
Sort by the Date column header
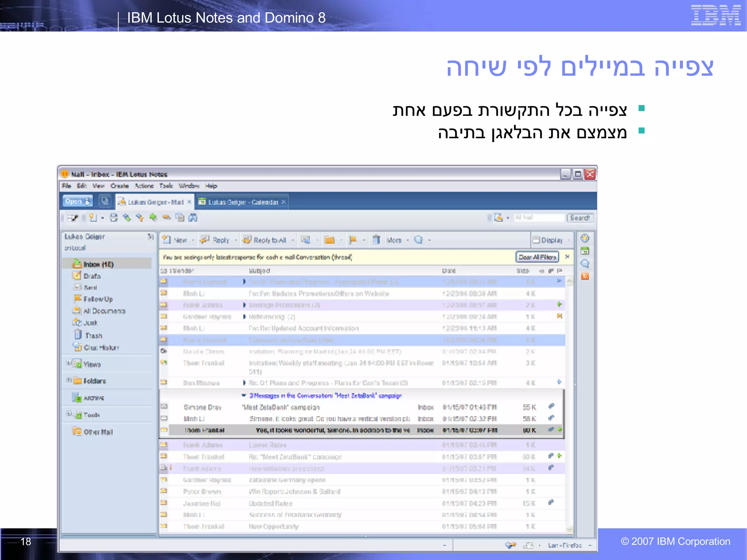point(449,271)
